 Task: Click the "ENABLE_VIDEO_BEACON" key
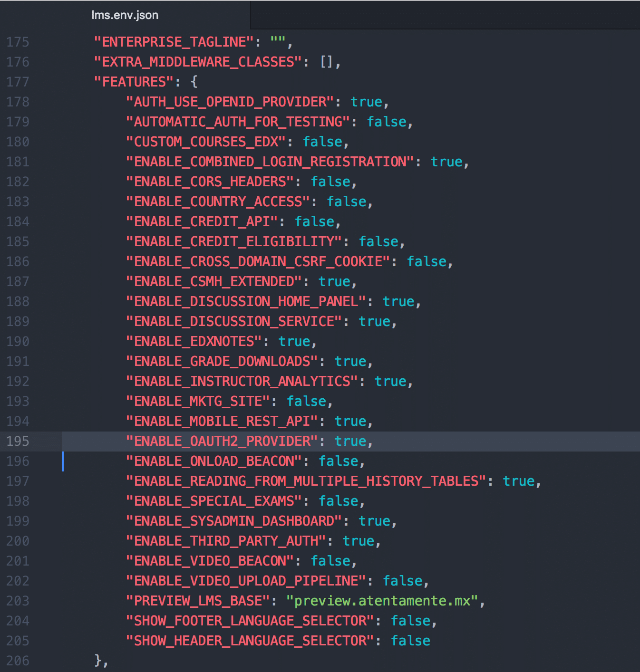coord(211,561)
